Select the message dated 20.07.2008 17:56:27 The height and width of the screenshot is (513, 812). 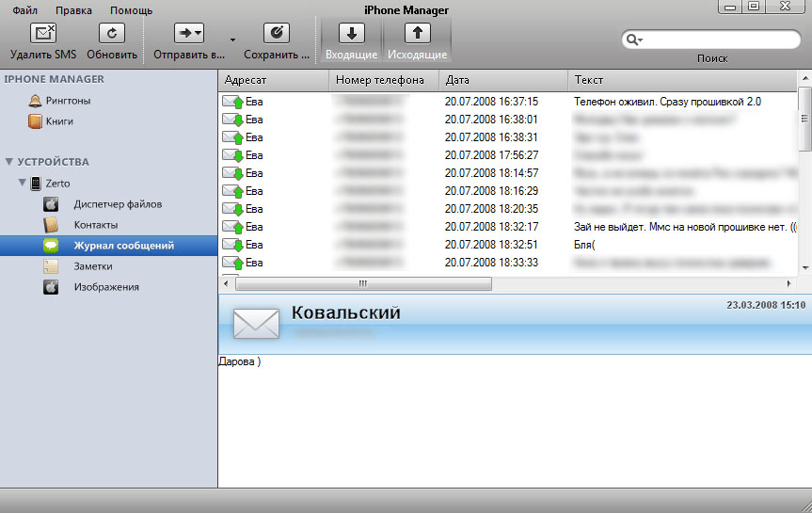coord(507,155)
